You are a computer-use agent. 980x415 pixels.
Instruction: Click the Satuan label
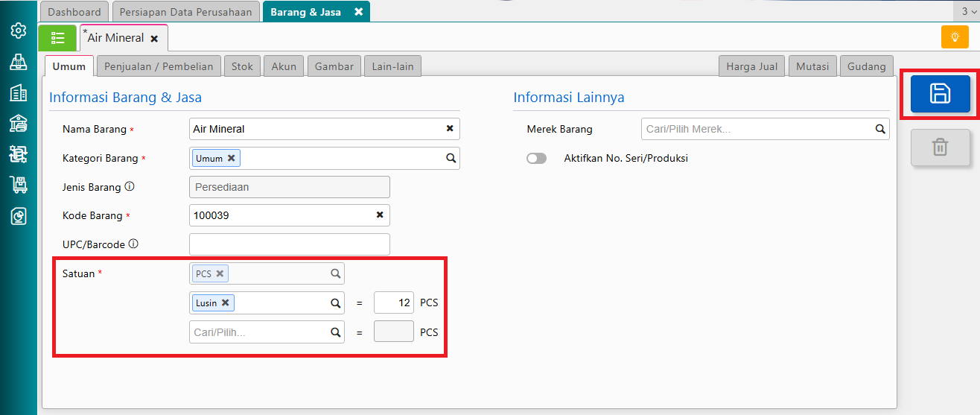[x=79, y=273]
